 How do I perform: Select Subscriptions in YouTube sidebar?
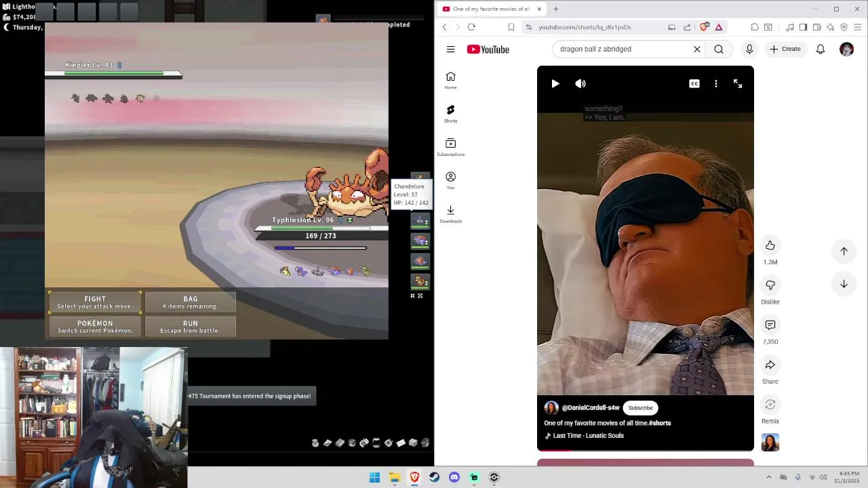click(x=450, y=146)
